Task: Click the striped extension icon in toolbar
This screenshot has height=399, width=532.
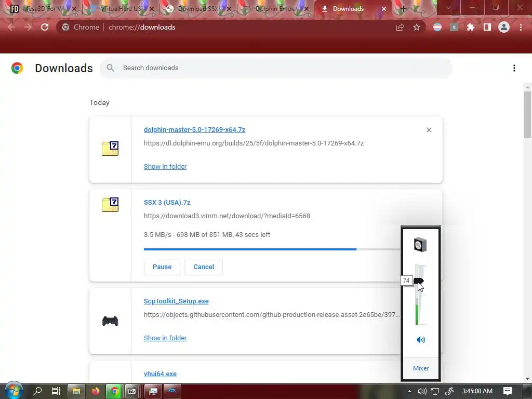Action: [x=437, y=27]
